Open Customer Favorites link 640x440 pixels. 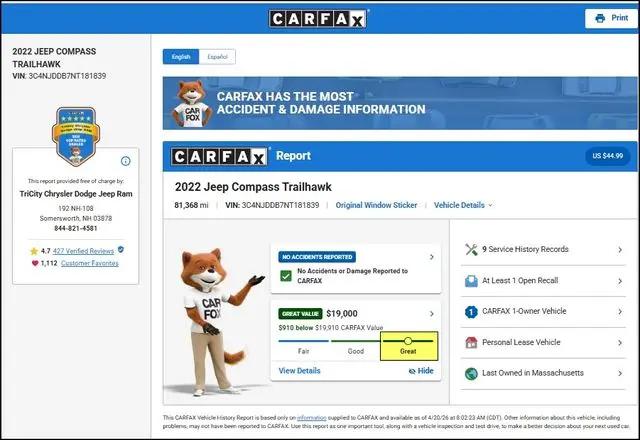coord(90,263)
